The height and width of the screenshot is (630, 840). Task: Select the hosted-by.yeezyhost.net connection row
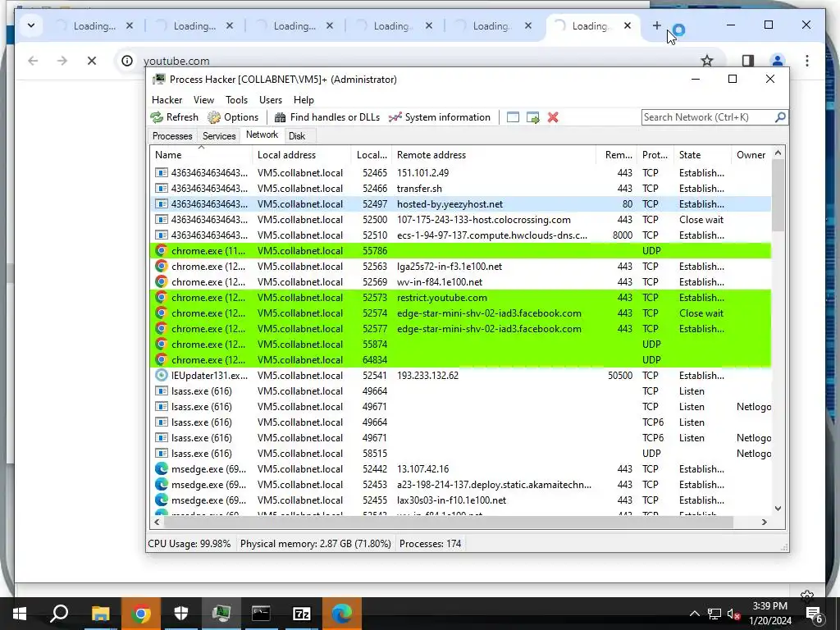click(x=461, y=204)
